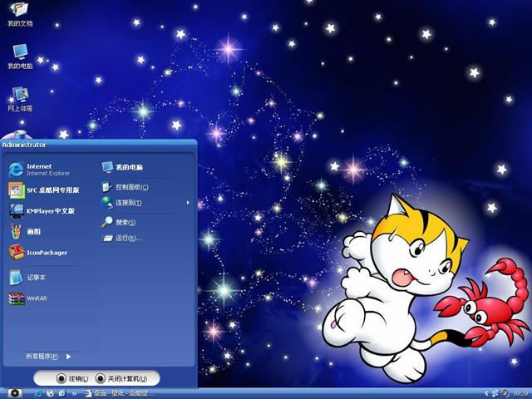Switch to the 桌面 taskbar window button
The height and width of the screenshot is (399, 532).
(120, 393)
